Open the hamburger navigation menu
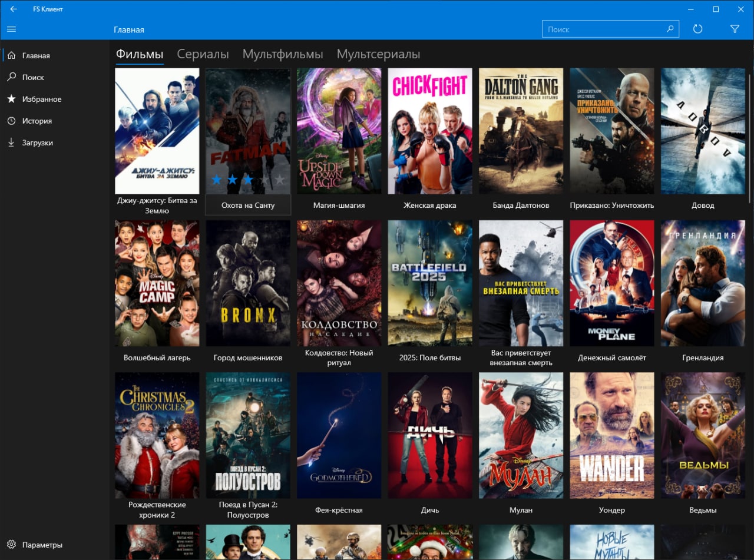754x560 pixels. tap(11, 29)
